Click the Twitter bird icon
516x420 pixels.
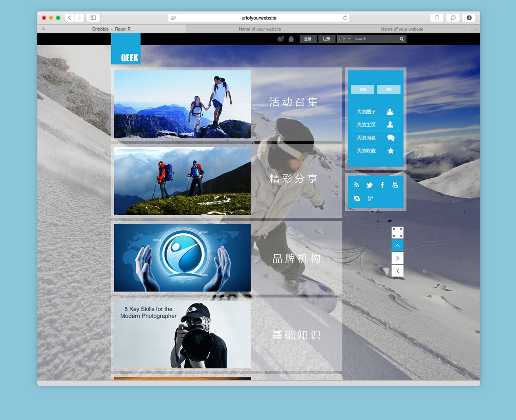pyautogui.click(x=369, y=185)
